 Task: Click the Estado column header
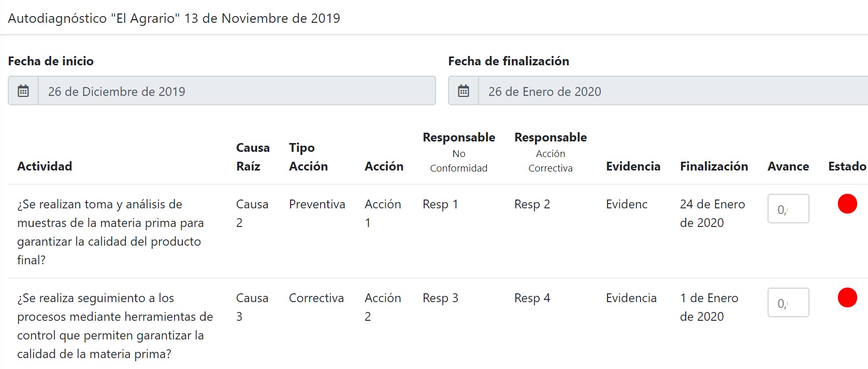847,166
